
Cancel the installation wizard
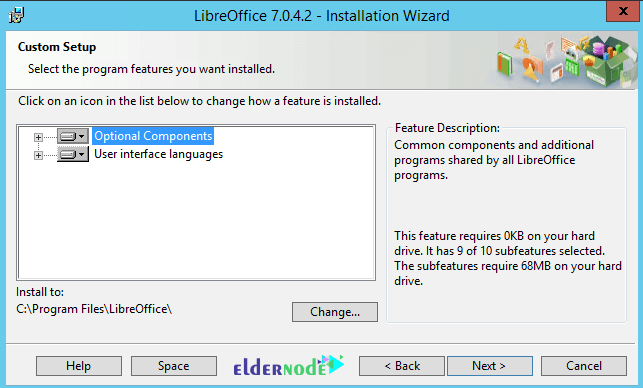tap(584, 366)
